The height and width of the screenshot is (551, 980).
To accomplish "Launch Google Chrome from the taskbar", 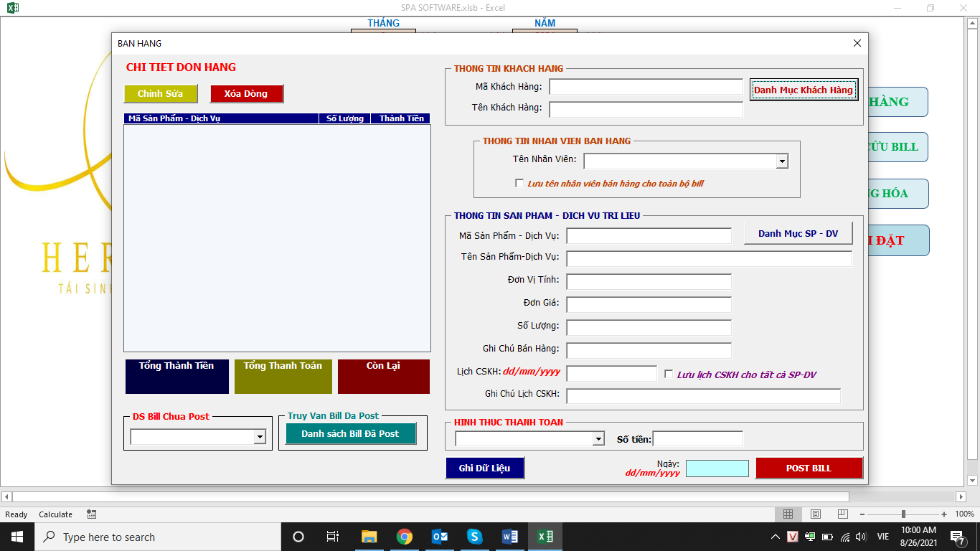I will point(405,537).
